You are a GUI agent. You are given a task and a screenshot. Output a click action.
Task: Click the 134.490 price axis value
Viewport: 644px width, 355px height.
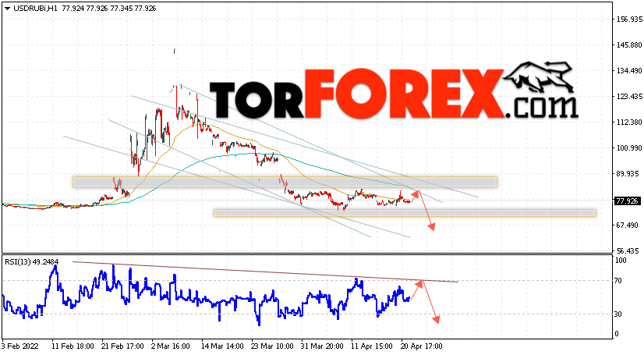pos(630,71)
